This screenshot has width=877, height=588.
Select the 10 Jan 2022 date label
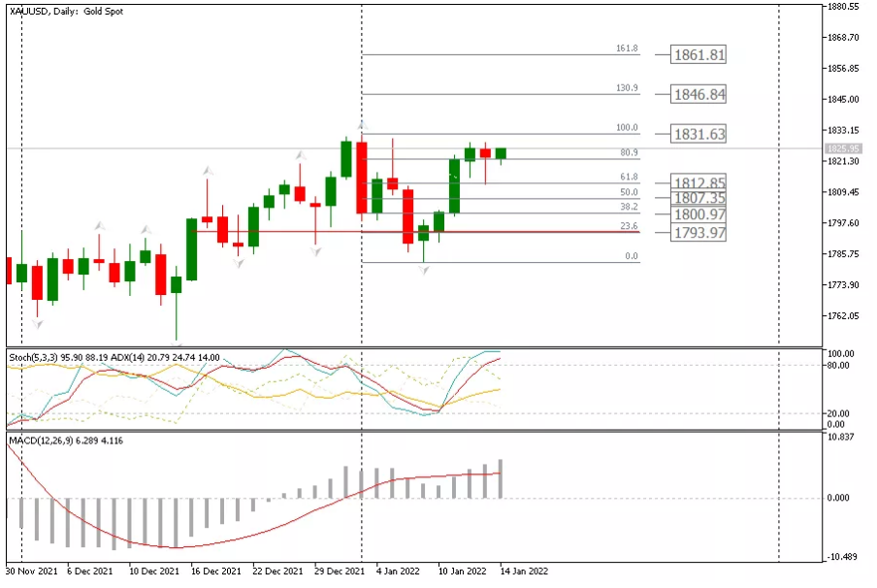(462, 572)
